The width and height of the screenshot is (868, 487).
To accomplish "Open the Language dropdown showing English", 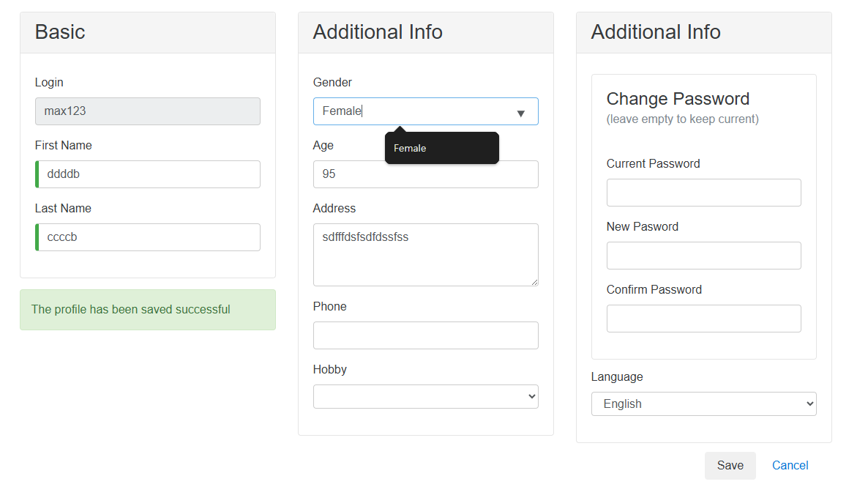I will [x=703, y=404].
